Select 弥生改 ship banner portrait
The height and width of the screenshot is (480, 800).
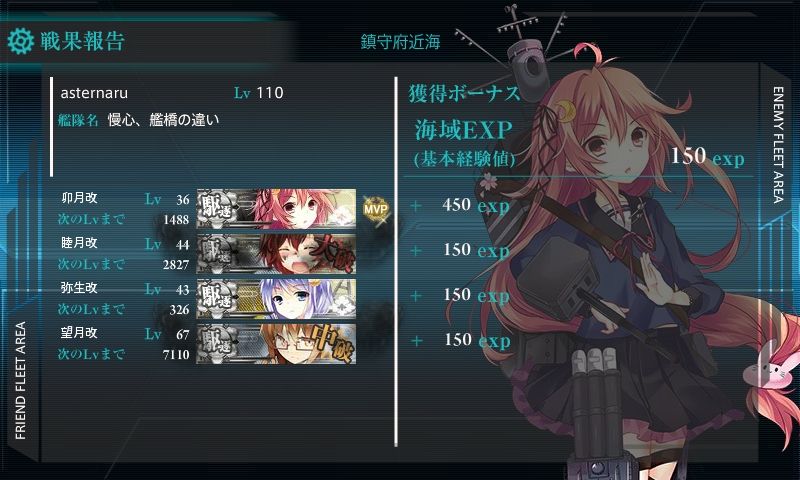coord(276,298)
